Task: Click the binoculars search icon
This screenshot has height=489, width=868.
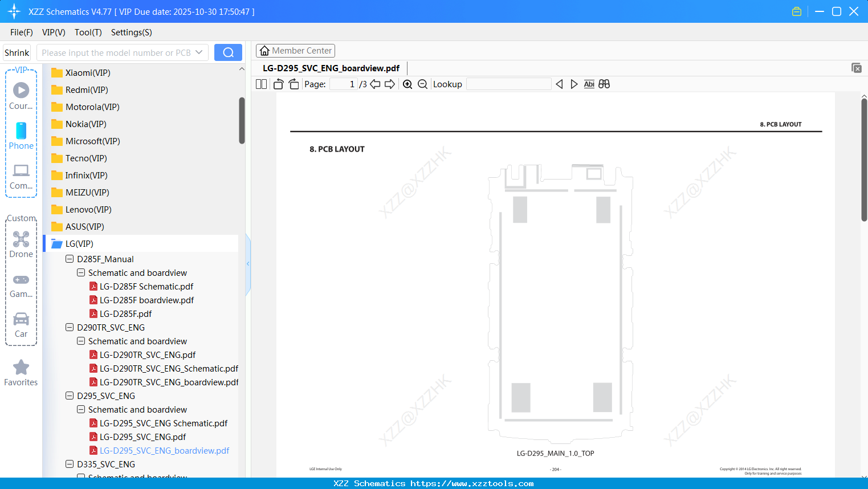Action: (604, 84)
